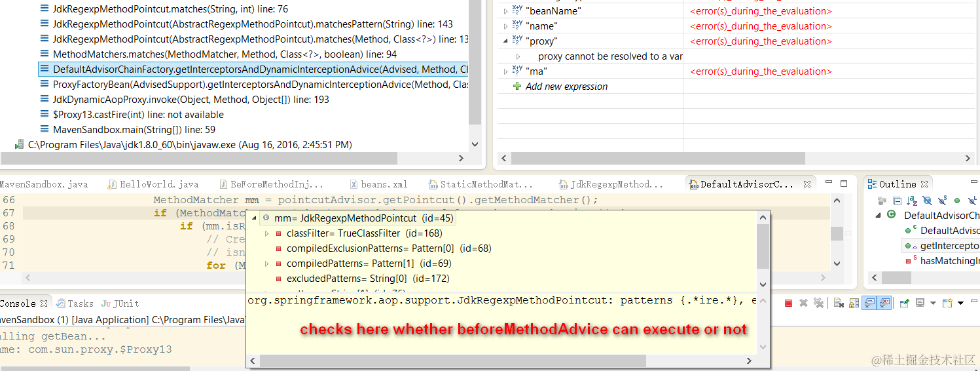Click the expression icon beside "ma"
Screen dimensions: 980x371
click(517, 71)
